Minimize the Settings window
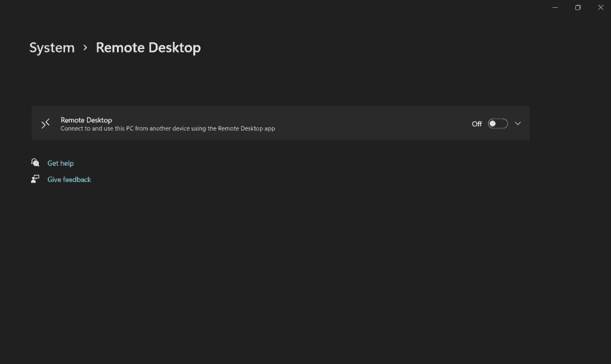Image resolution: width=611 pixels, height=364 pixels. pos(555,7)
